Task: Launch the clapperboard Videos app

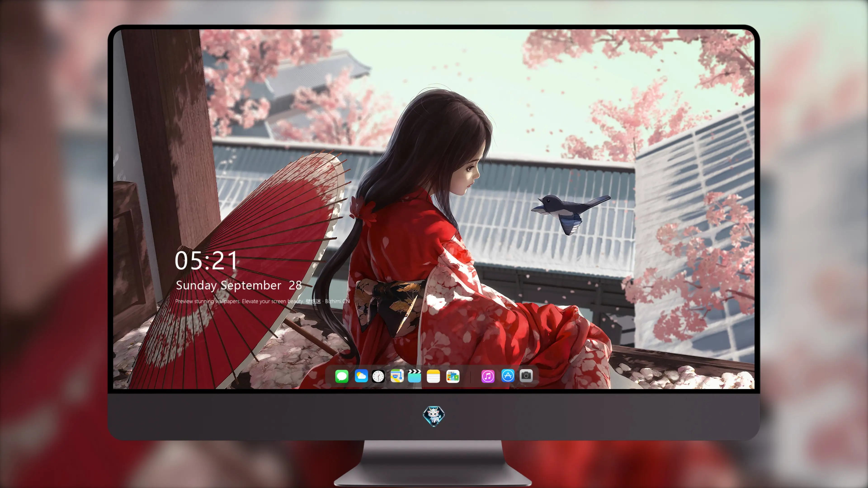Action: [x=415, y=376]
